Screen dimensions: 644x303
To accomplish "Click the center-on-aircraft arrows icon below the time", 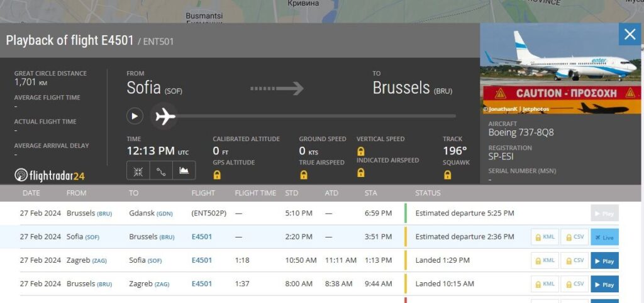I will (x=138, y=170).
